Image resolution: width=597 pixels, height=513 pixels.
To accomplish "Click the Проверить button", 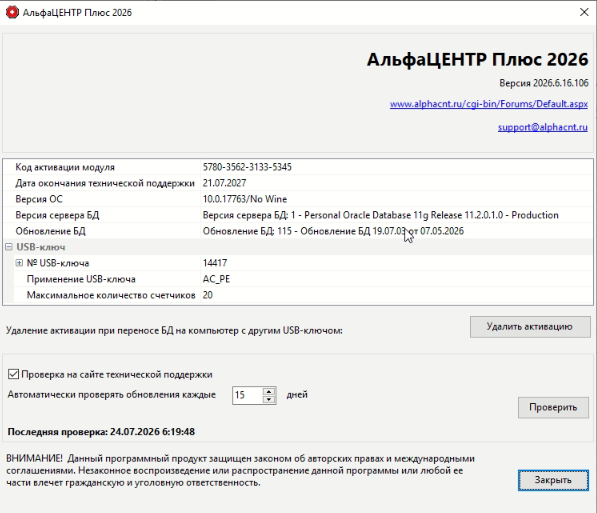I will (553, 408).
